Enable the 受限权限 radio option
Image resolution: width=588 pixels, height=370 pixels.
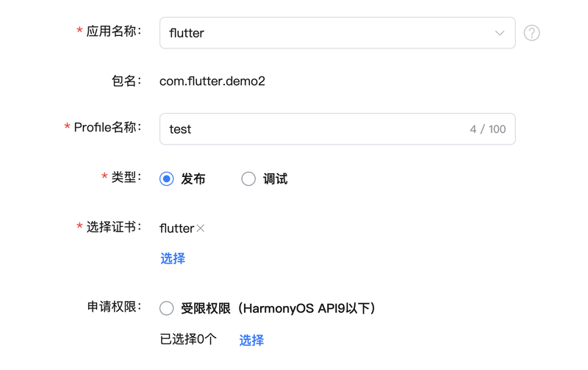(x=167, y=308)
